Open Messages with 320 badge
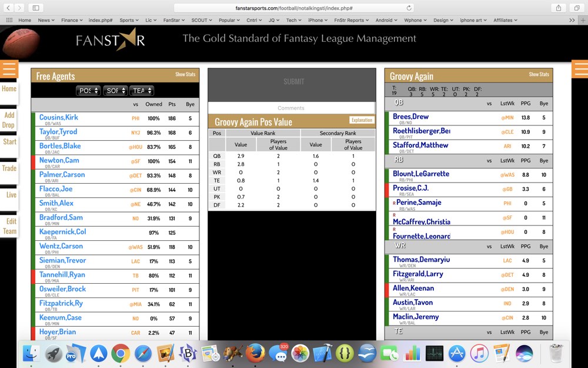This screenshot has height=368, width=588. pos(278,353)
